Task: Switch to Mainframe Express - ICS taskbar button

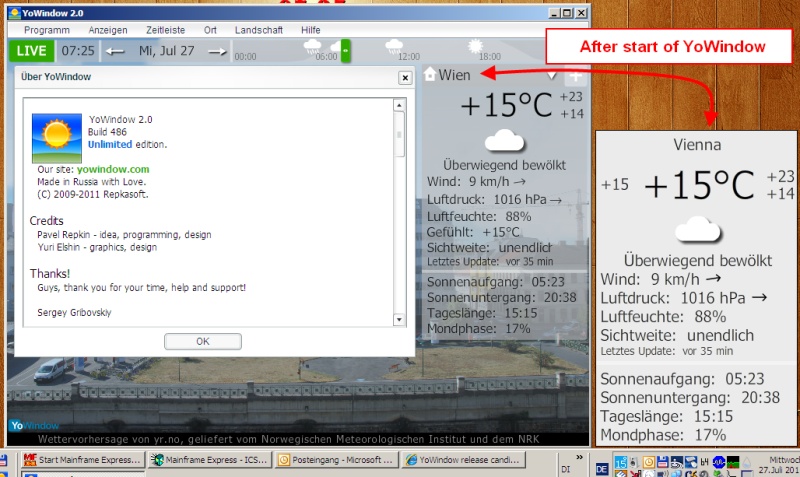Action: (x=210, y=460)
